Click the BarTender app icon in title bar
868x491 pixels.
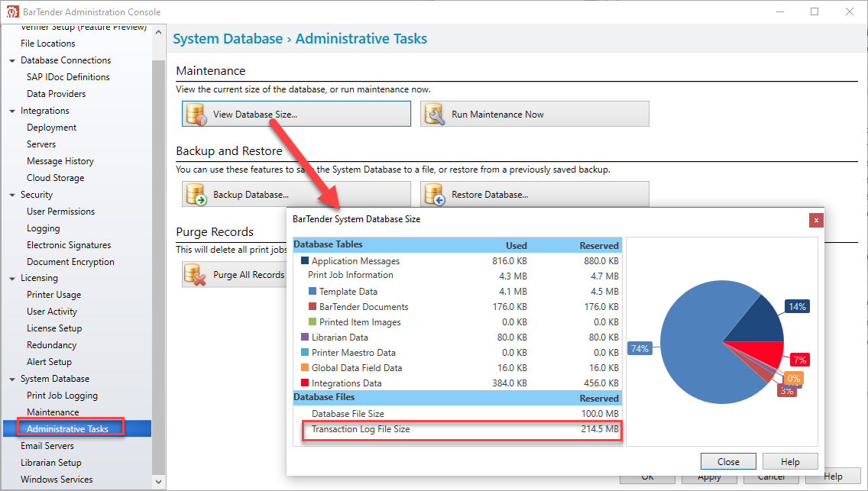point(12,11)
